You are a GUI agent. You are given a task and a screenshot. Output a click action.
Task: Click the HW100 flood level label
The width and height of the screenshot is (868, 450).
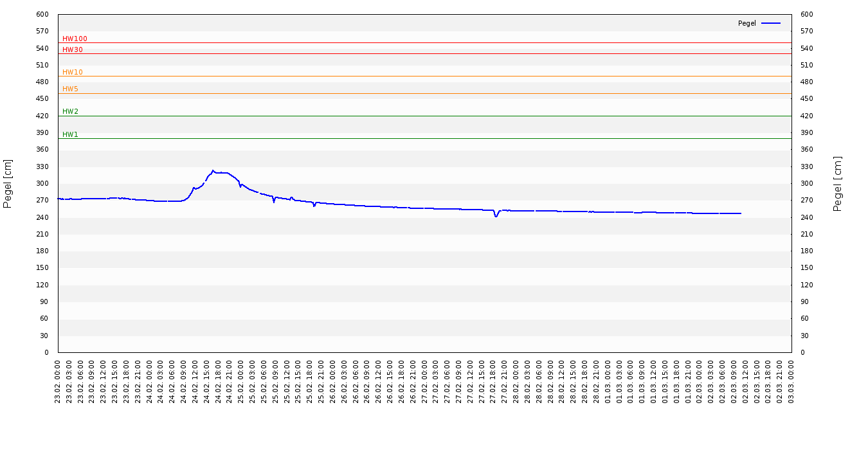point(75,39)
